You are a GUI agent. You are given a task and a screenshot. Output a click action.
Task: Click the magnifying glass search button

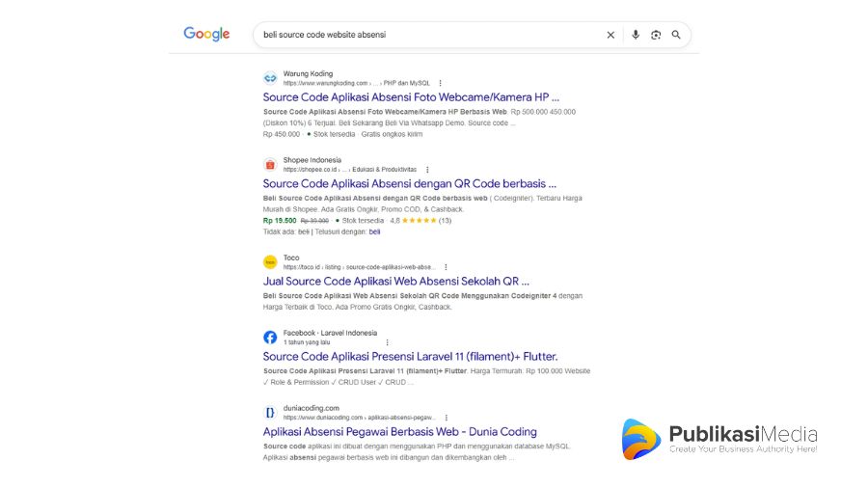(x=676, y=35)
